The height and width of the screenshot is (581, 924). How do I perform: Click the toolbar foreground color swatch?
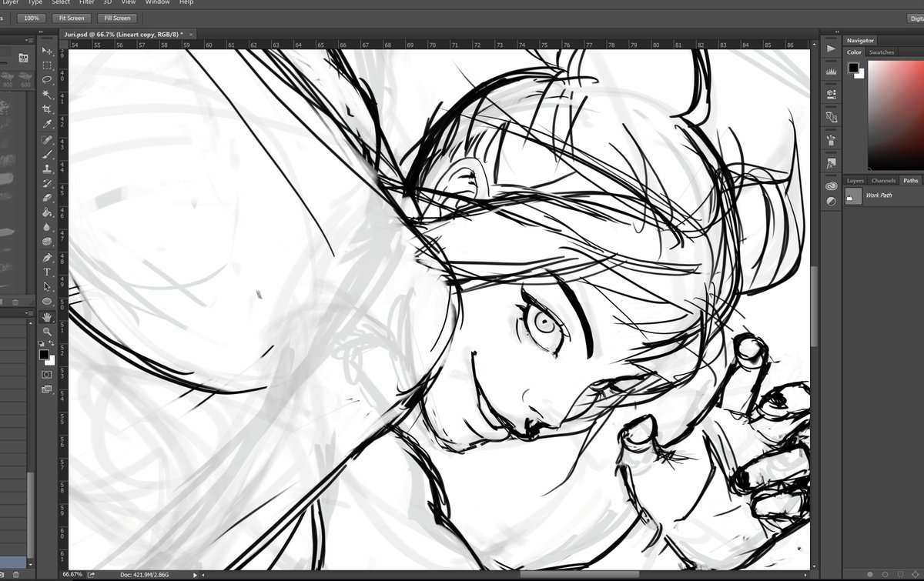[44, 355]
